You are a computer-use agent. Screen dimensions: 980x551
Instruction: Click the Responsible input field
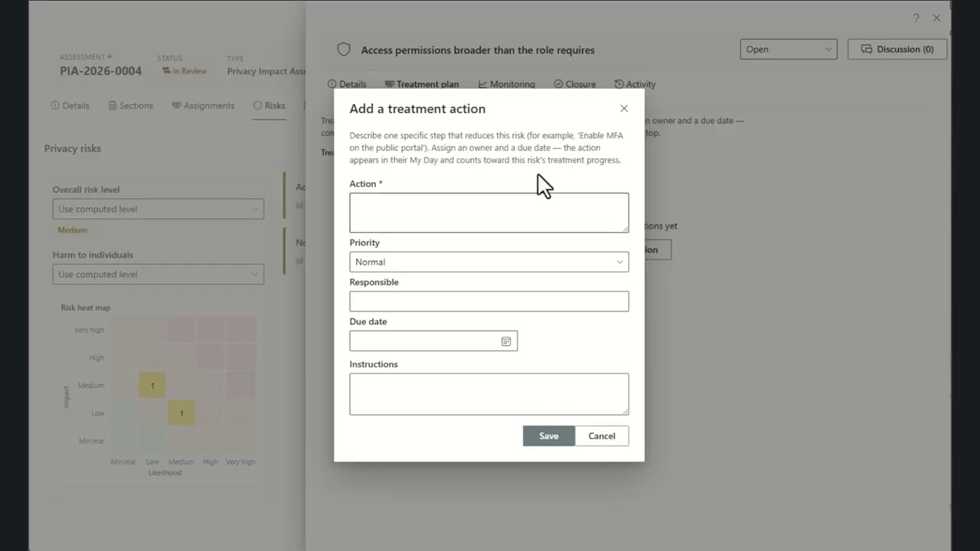coord(489,301)
